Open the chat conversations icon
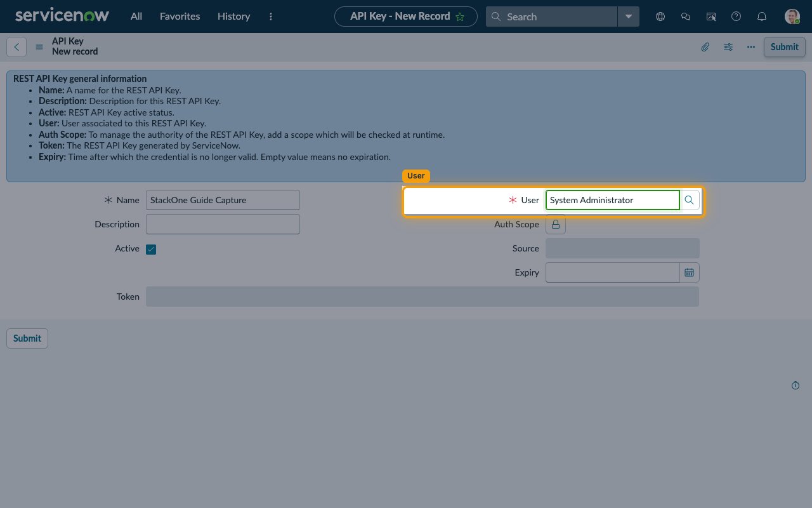 pos(686,17)
